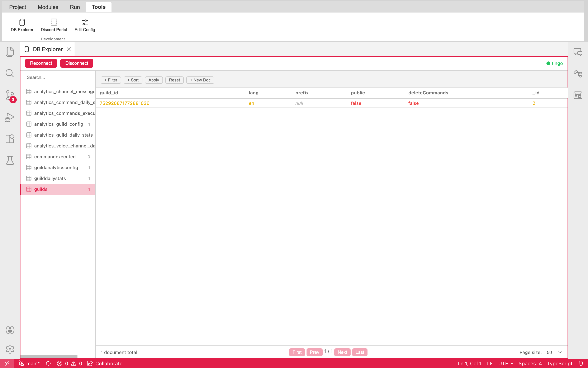Select analytics_guild_config collection
The width and height of the screenshot is (588, 368).
(x=58, y=124)
